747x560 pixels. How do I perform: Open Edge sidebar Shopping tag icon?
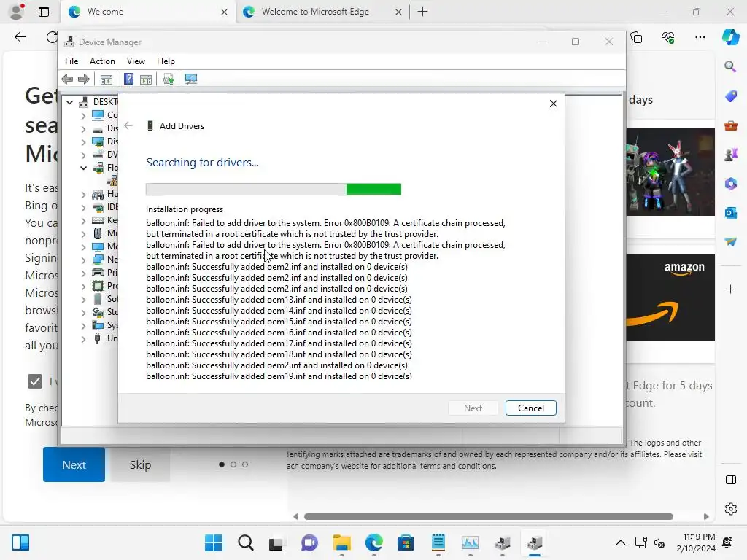[x=730, y=96]
